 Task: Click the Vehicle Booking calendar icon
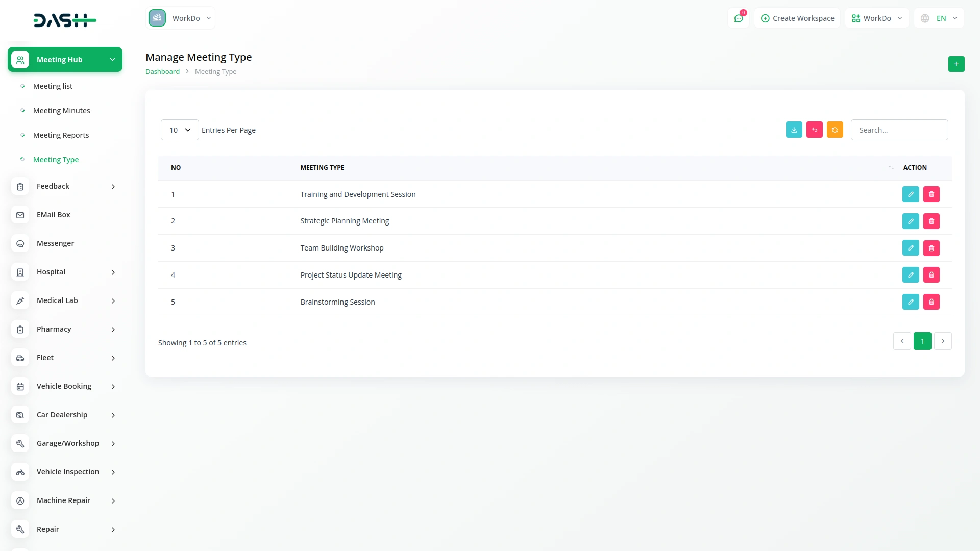(20, 387)
